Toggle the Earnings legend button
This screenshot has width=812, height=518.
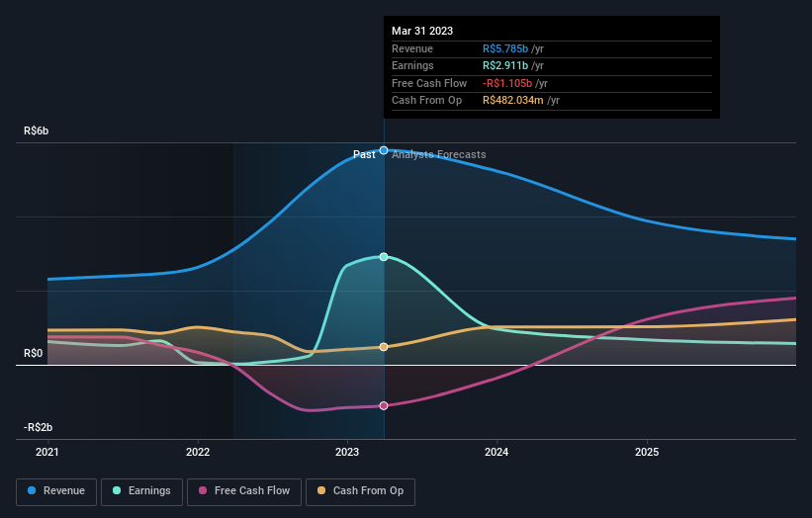pos(141,491)
